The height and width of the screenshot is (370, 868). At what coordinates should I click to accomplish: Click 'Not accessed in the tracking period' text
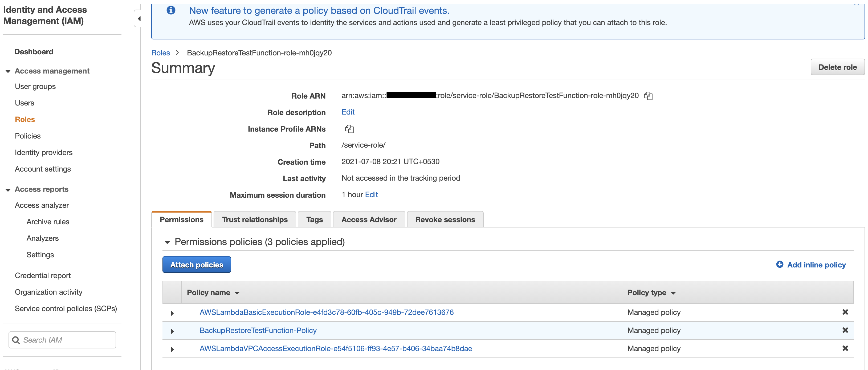click(x=401, y=178)
